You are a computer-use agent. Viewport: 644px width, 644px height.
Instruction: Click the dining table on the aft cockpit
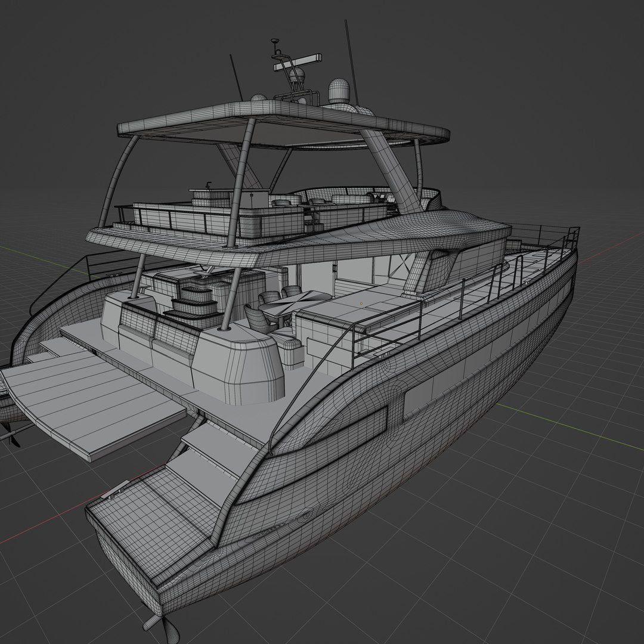click(x=295, y=303)
